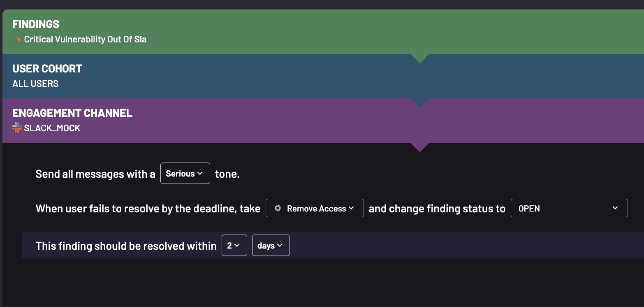644x307 pixels.
Task: Click Critical Vulnerability Out Of Sla label
Action: 85,39
